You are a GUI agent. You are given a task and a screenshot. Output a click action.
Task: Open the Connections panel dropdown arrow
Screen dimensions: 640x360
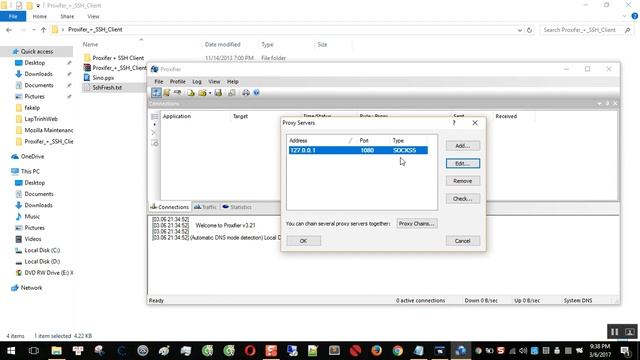599,104
